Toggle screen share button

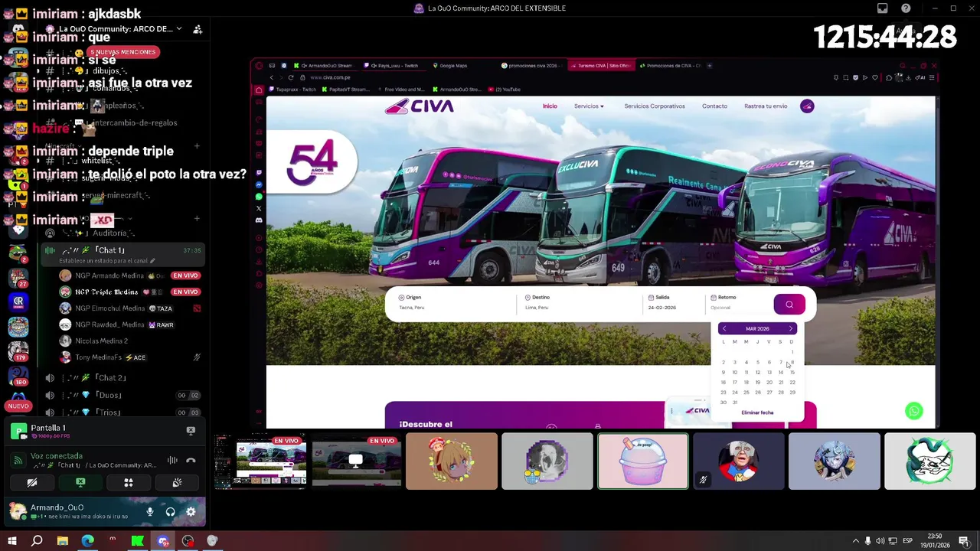[x=80, y=483]
